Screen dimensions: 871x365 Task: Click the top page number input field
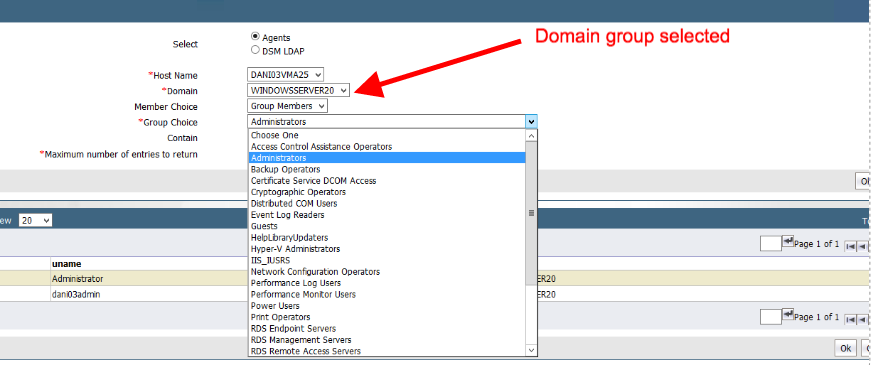(x=770, y=244)
